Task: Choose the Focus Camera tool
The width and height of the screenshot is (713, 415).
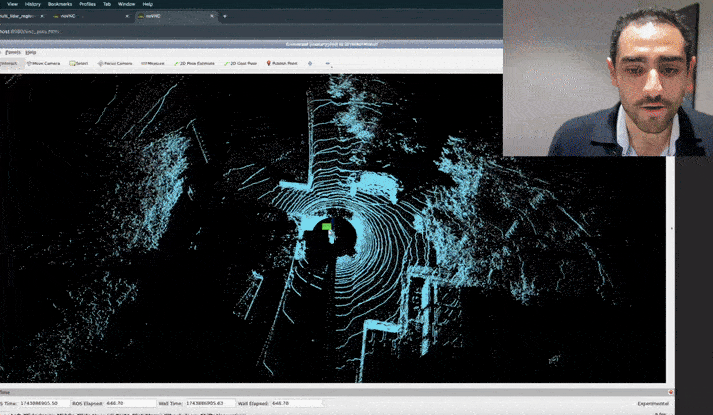Action: [x=115, y=63]
